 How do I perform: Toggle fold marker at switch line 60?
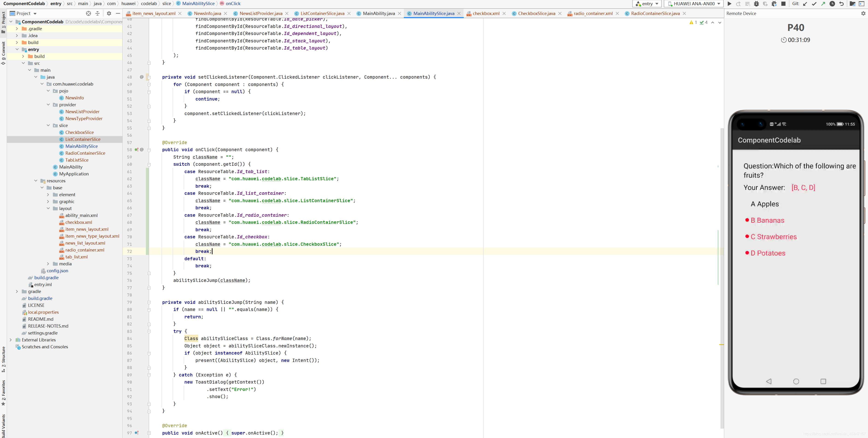149,164
